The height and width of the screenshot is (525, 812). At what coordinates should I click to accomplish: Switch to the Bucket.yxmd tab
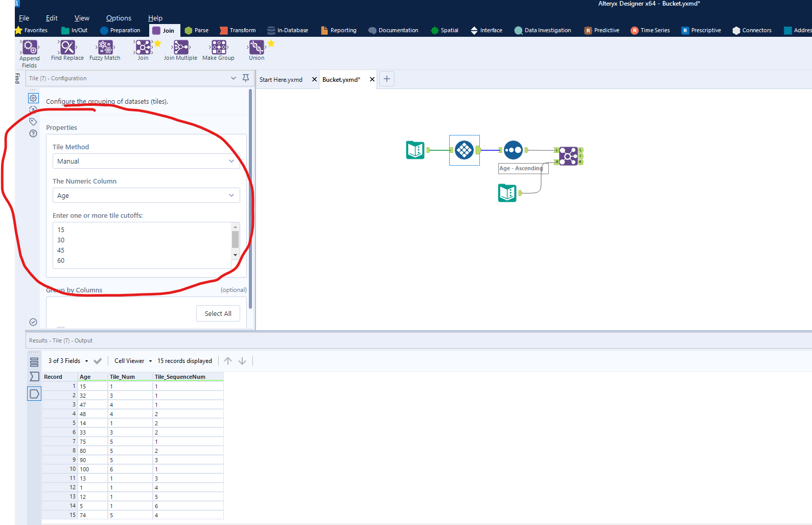pyautogui.click(x=341, y=79)
